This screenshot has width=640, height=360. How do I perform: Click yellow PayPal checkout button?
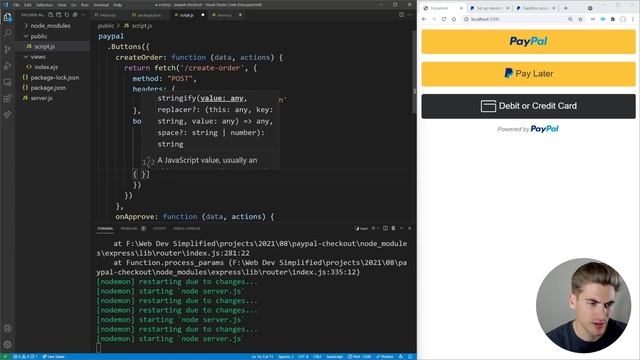pos(528,41)
